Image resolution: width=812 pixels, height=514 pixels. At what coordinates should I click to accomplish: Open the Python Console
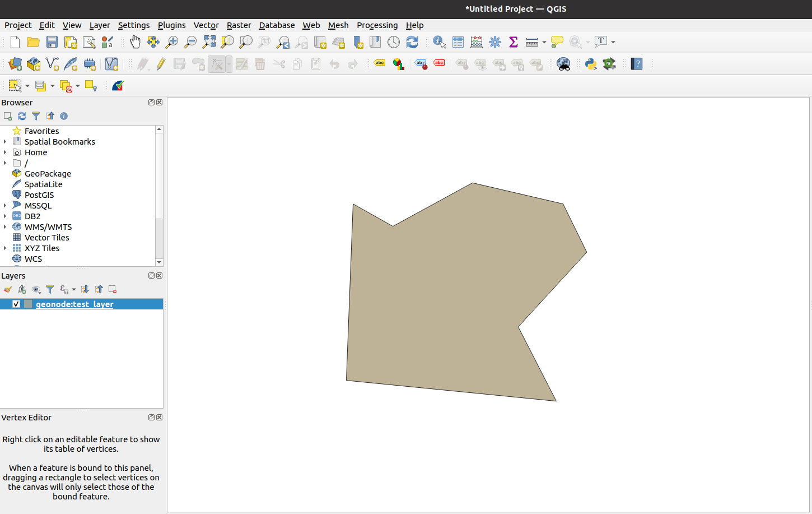591,64
